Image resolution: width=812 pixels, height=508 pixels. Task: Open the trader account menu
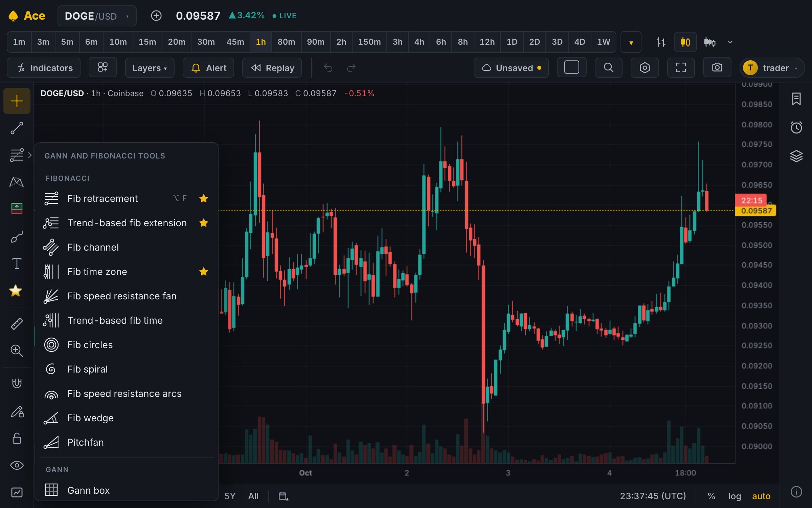point(772,68)
